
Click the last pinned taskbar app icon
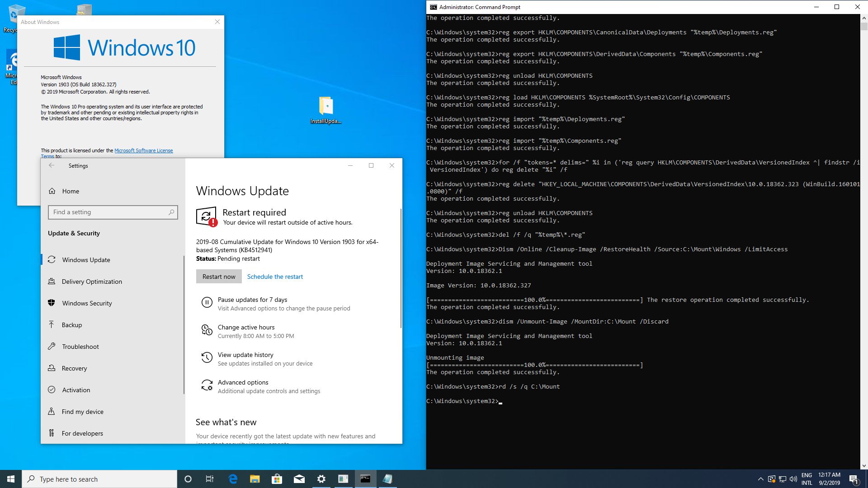387,479
